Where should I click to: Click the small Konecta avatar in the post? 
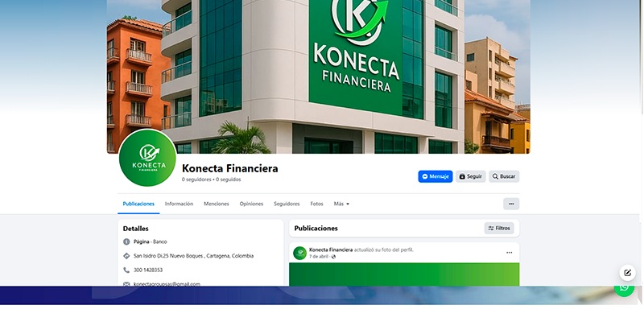[x=299, y=253]
